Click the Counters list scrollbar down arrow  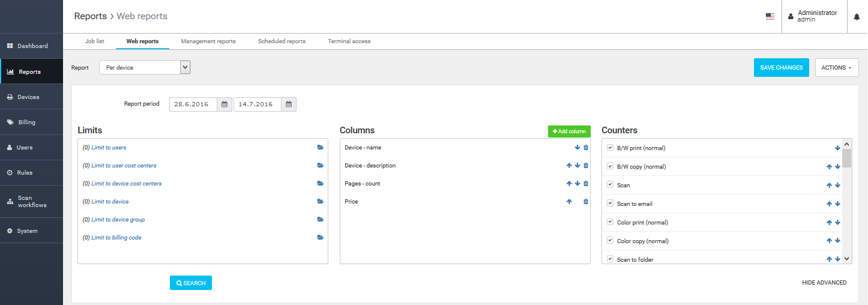(x=847, y=259)
